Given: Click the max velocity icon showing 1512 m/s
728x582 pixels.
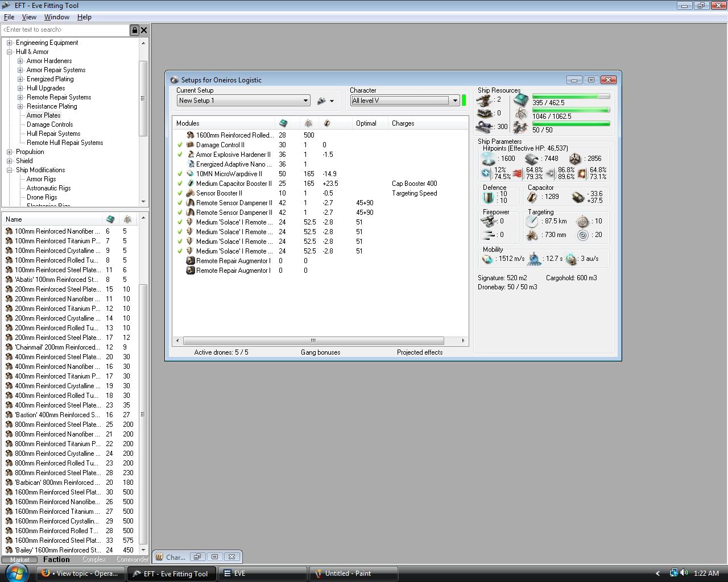Looking at the screenshot, I should coord(487,259).
